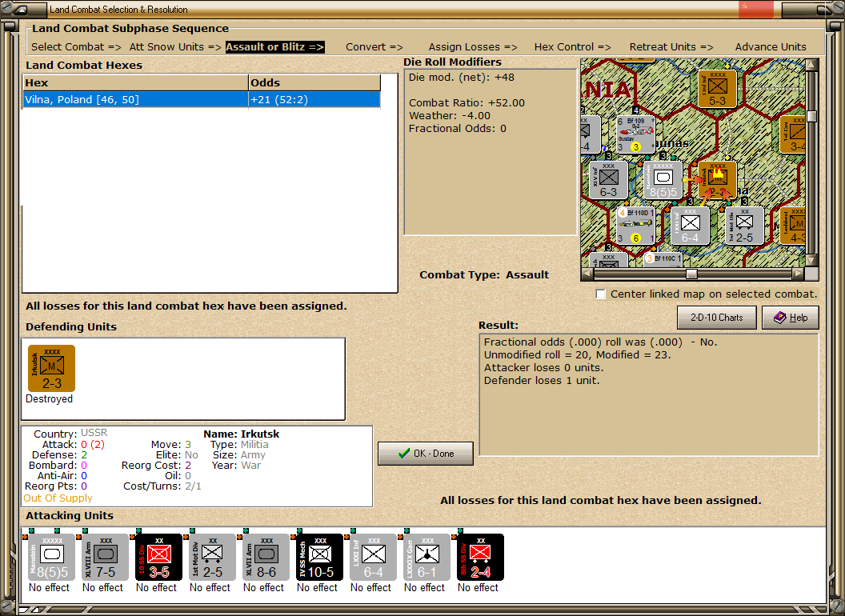
Task: Select the XLVII Arm 8-6 attacking unit
Action: point(266,557)
